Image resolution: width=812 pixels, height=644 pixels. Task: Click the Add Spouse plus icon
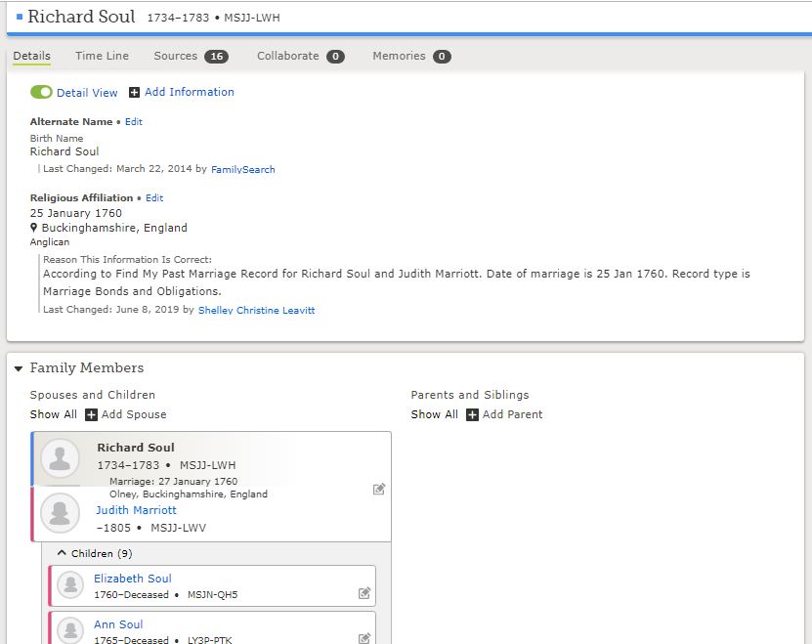91,415
